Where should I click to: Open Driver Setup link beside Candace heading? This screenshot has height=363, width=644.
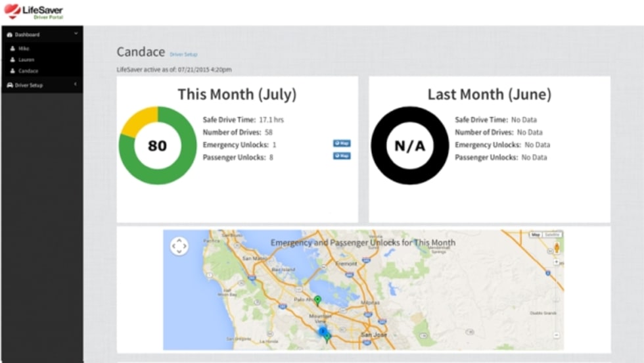click(x=183, y=54)
